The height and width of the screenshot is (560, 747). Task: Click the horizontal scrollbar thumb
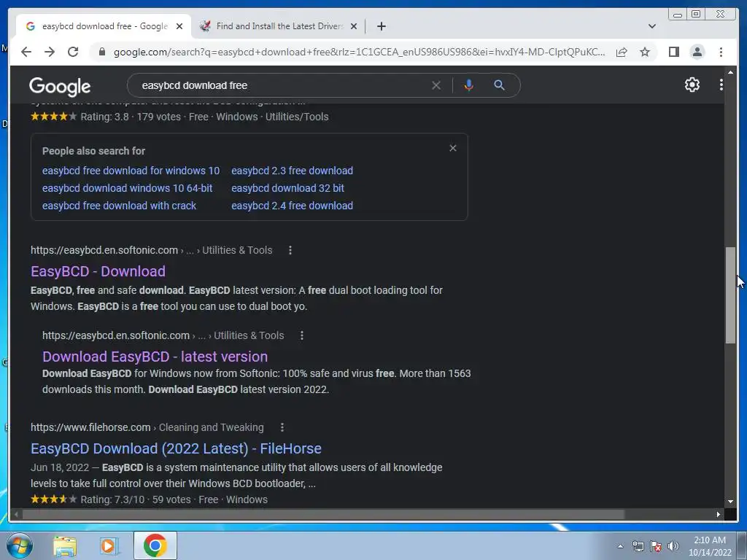pos(324,514)
